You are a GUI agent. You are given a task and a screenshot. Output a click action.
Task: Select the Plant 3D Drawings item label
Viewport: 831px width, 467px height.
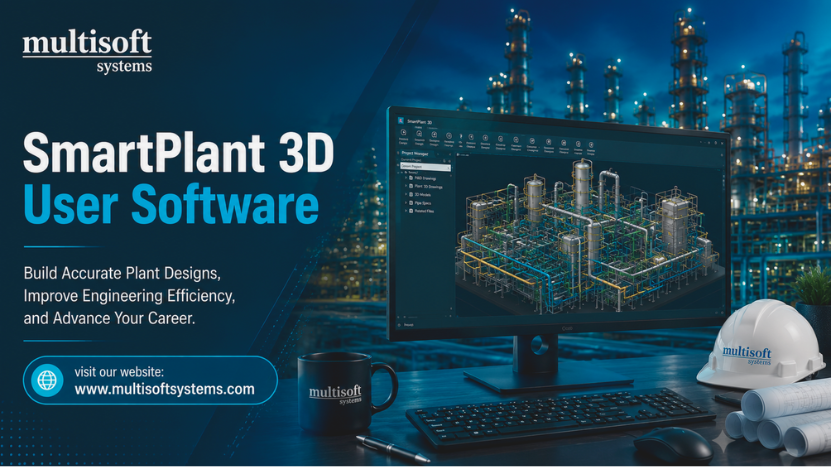pos(428,187)
